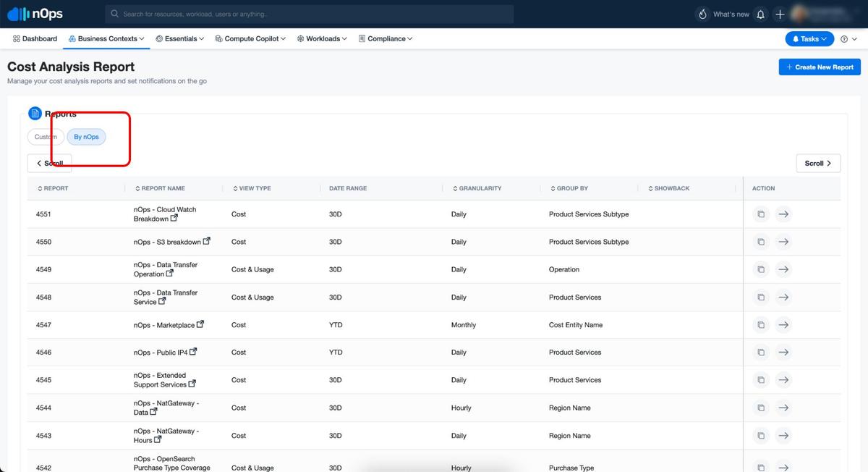Open report 4545 with arrow icon

(783, 380)
